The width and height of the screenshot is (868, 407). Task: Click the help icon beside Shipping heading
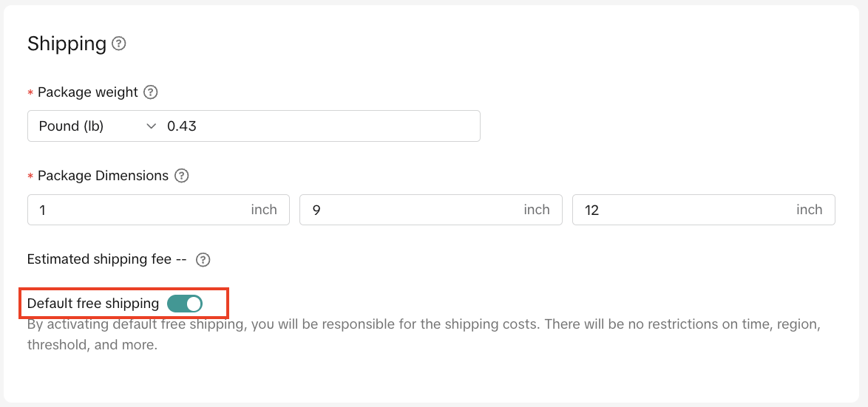coord(118,44)
